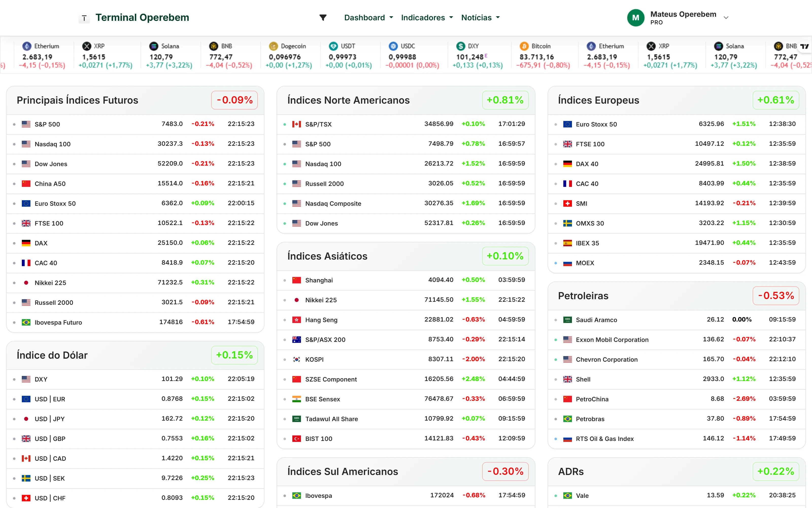Select the SZSE Component row name

(331, 379)
